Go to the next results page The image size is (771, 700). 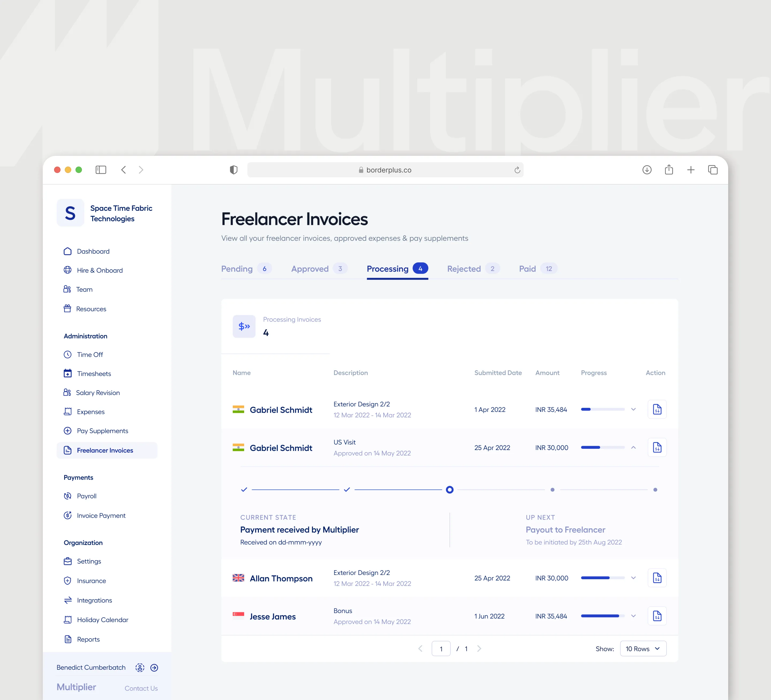pyautogui.click(x=479, y=649)
